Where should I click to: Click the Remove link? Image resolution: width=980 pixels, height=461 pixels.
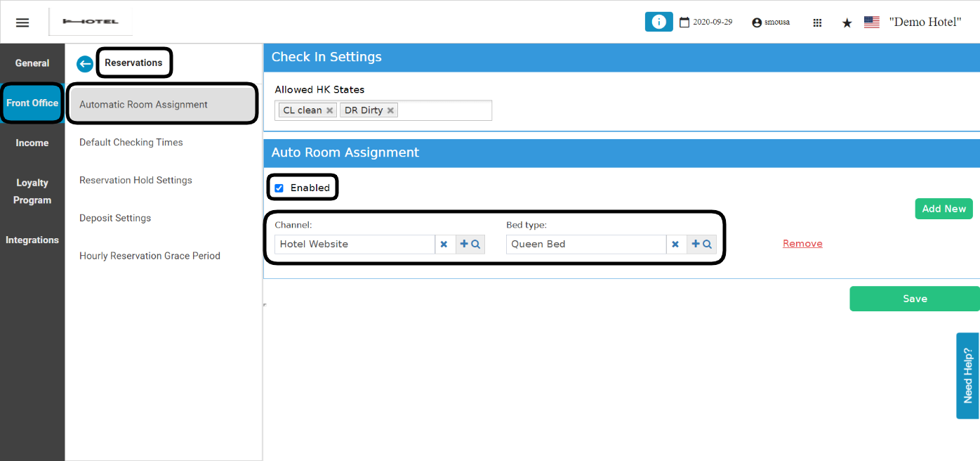coord(802,244)
